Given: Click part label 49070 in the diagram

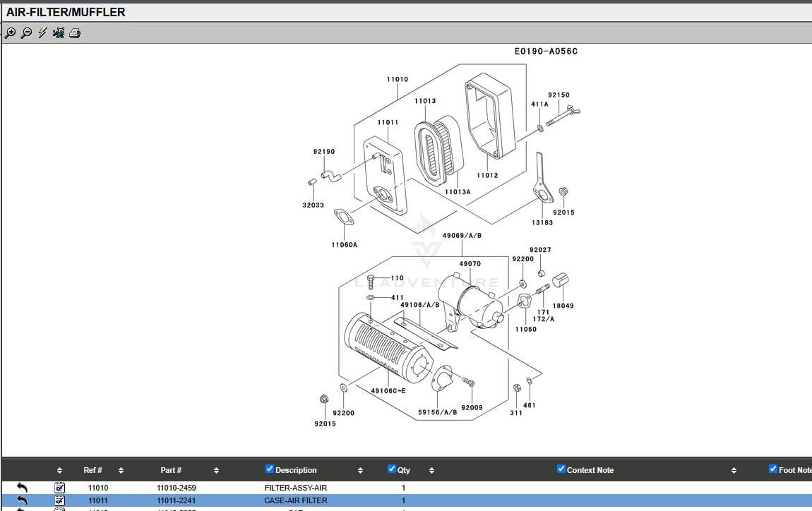Looking at the screenshot, I should pyautogui.click(x=470, y=264).
